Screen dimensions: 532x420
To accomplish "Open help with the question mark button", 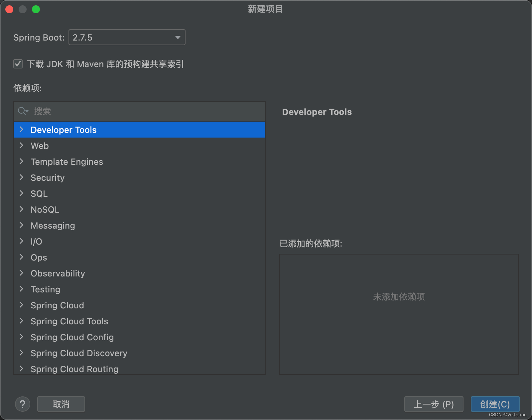I will [x=23, y=404].
